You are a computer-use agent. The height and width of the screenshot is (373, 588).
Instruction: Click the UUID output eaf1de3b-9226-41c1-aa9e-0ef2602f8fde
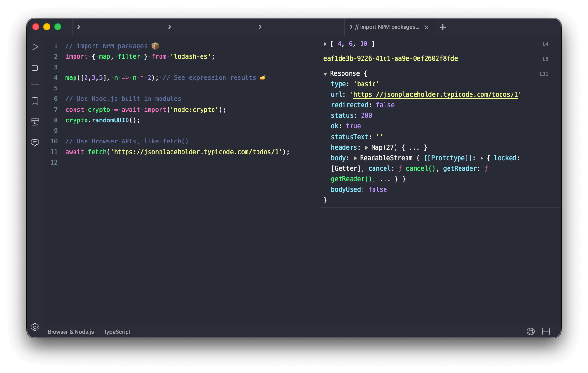click(x=391, y=59)
